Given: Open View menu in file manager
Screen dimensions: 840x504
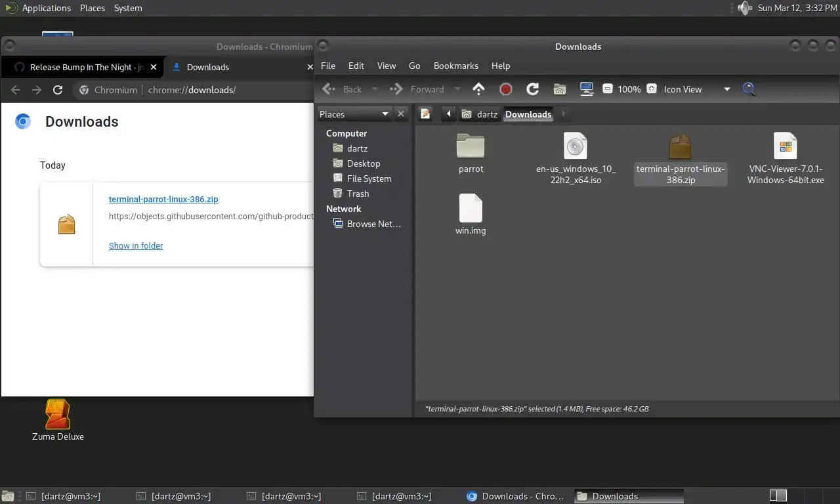Looking at the screenshot, I should click(387, 66).
